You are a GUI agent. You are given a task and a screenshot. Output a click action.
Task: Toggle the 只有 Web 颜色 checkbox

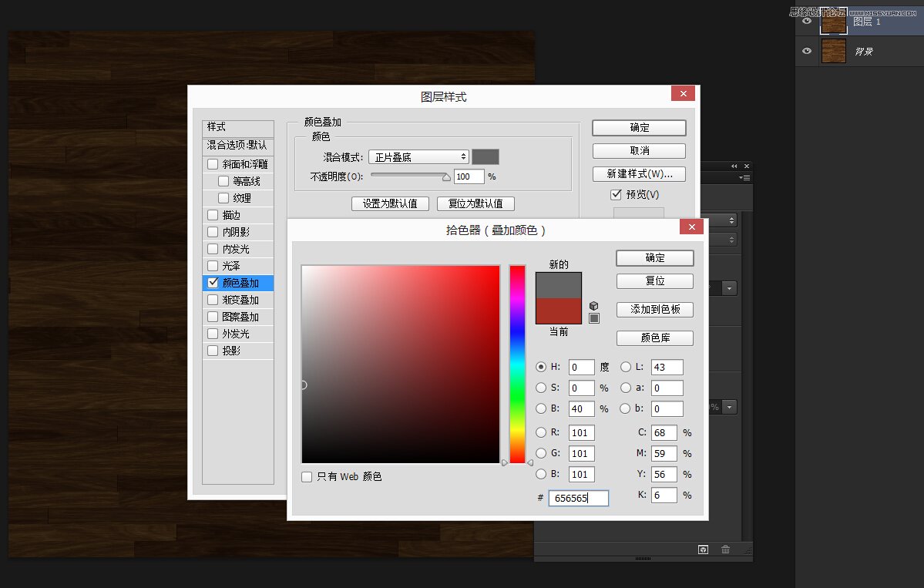coord(307,476)
